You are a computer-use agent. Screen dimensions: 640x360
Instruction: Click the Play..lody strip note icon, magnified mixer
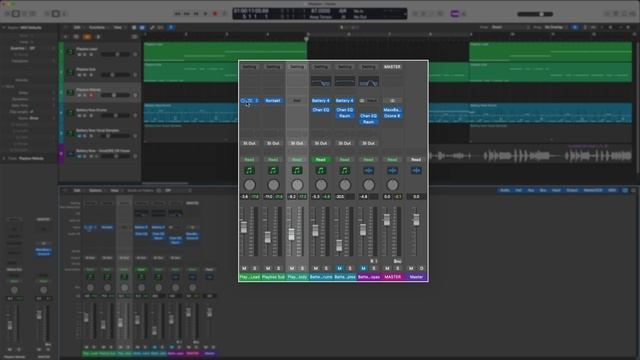coord(297,171)
